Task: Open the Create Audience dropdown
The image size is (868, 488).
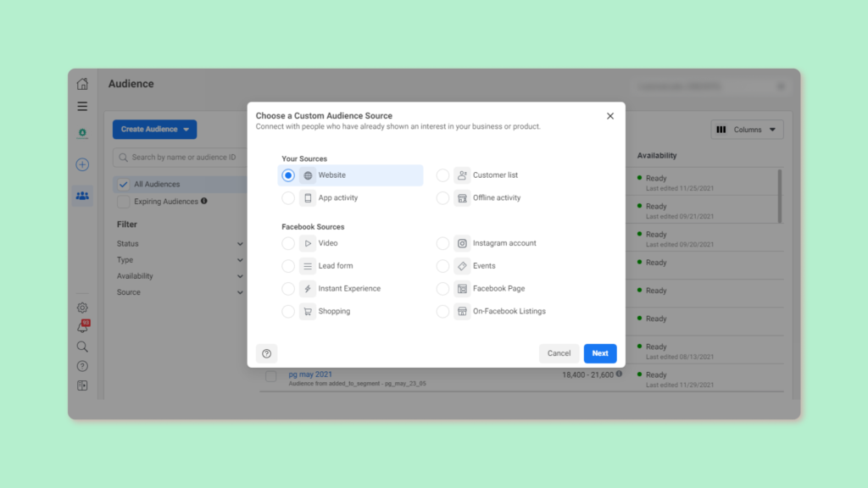Action: 154,130
